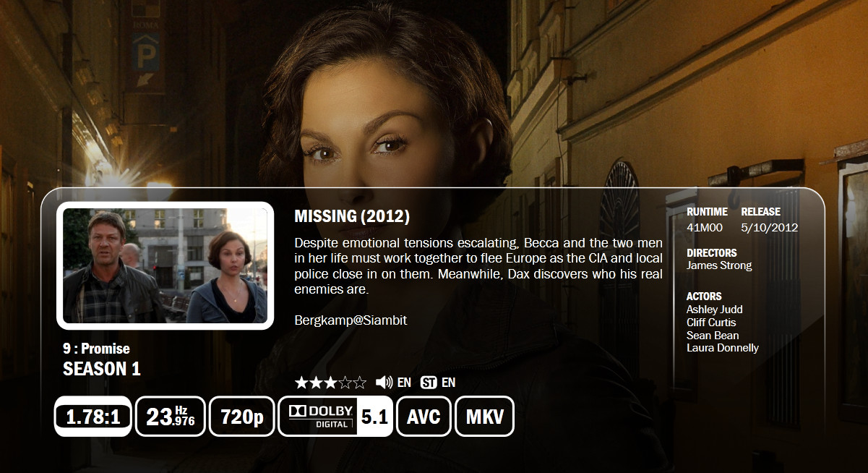This screenshot has height=473, width=868.
Task: Click the ST subtitle icon
Action: [x=429, y=383]
